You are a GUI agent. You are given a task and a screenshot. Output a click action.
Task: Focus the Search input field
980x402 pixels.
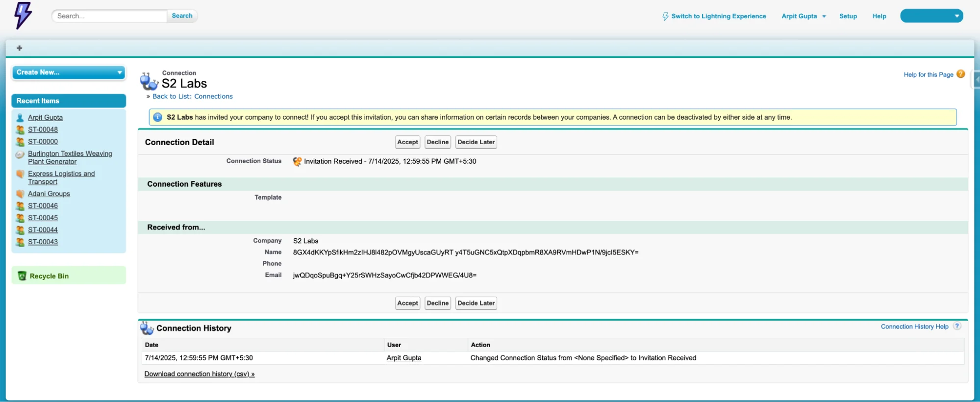tap(109, 16)
